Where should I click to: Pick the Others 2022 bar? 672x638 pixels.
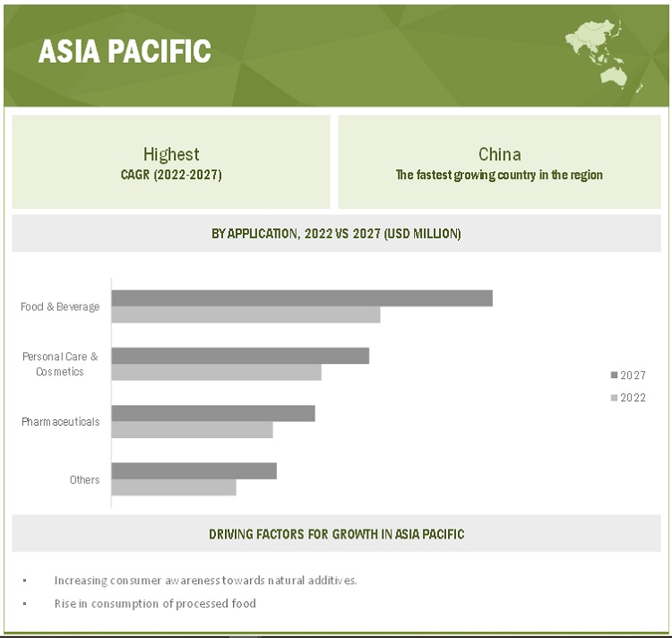174,487
